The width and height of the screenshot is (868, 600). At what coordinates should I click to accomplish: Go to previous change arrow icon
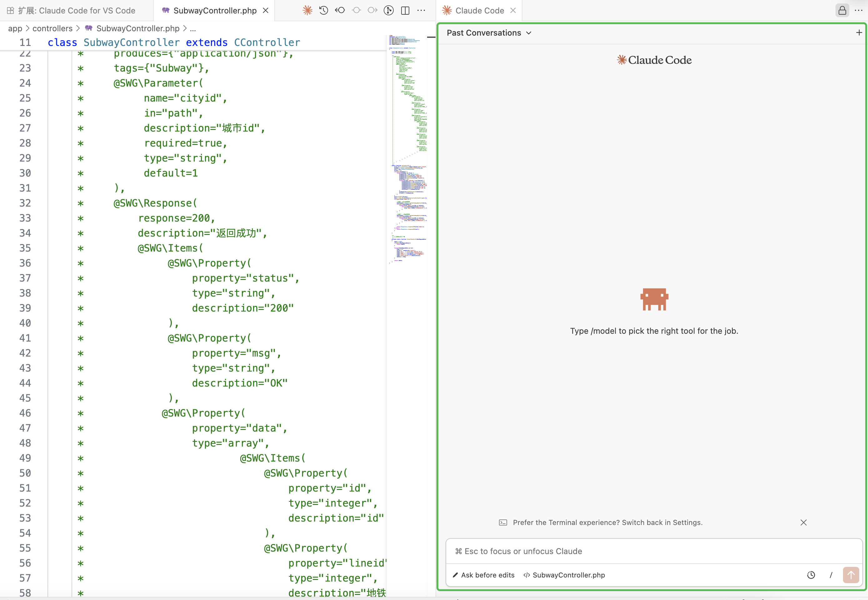coord(340,11)
